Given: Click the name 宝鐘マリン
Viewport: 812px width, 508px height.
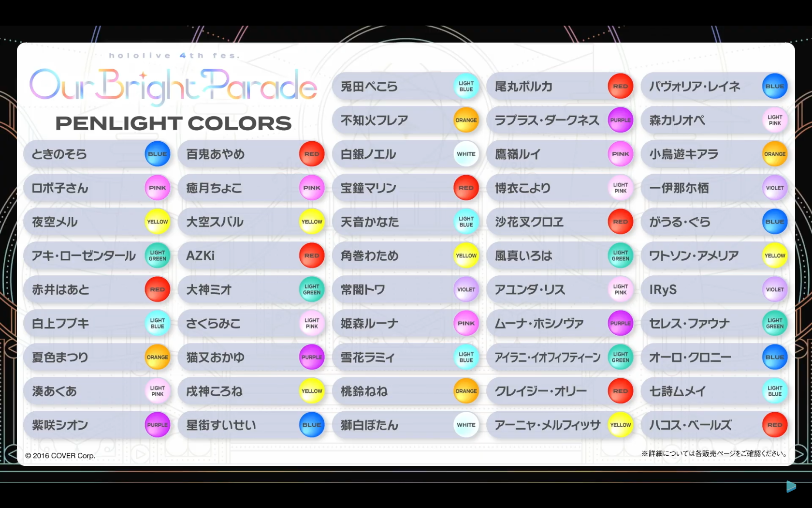Looking at the screenshot, I should [x=368, y=188].
